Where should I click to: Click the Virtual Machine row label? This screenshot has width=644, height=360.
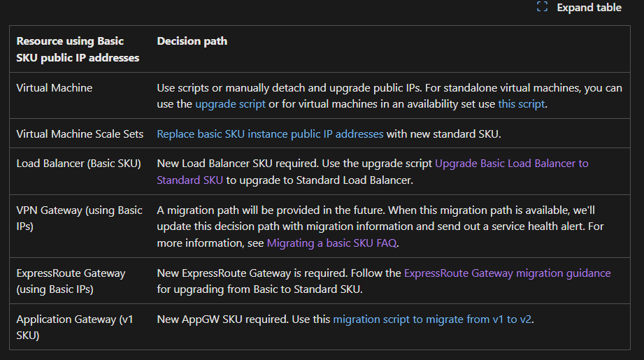pos(55,88)
